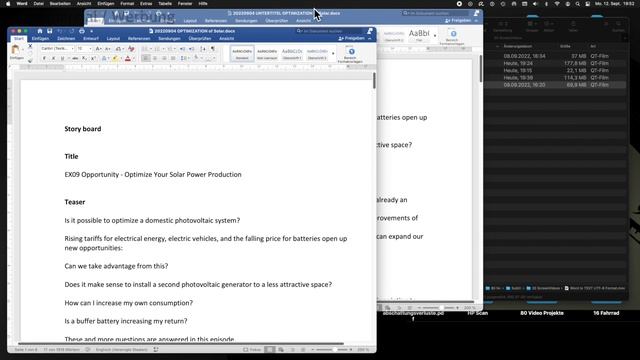Click the vertical scrollbar of front document
The width and height of the screenshot is (640, 360).
point(373,80)
